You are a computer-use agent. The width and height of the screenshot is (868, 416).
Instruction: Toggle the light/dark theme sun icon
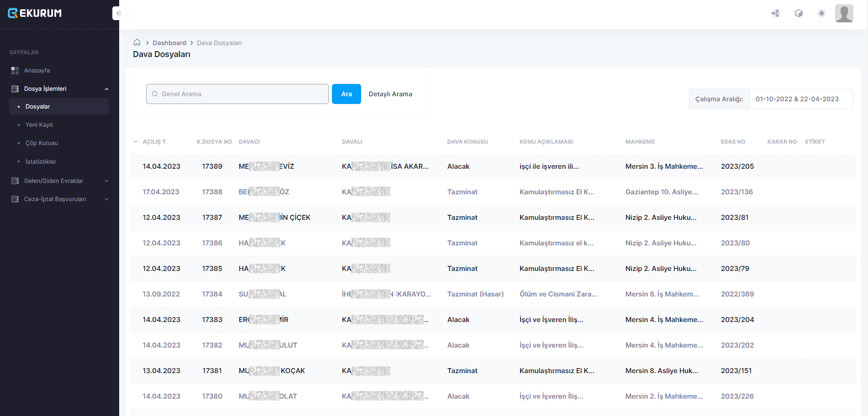click(x=821, y=13)
